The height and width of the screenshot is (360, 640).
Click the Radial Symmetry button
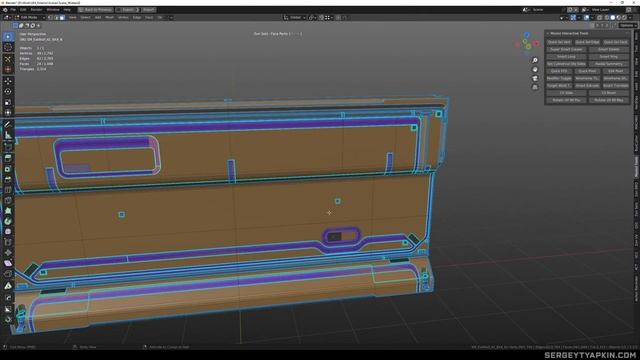pos(609,64)
